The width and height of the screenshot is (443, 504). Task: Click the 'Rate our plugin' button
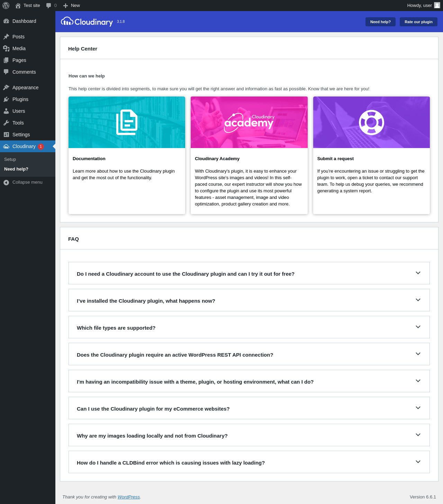(x=418, y=22)
